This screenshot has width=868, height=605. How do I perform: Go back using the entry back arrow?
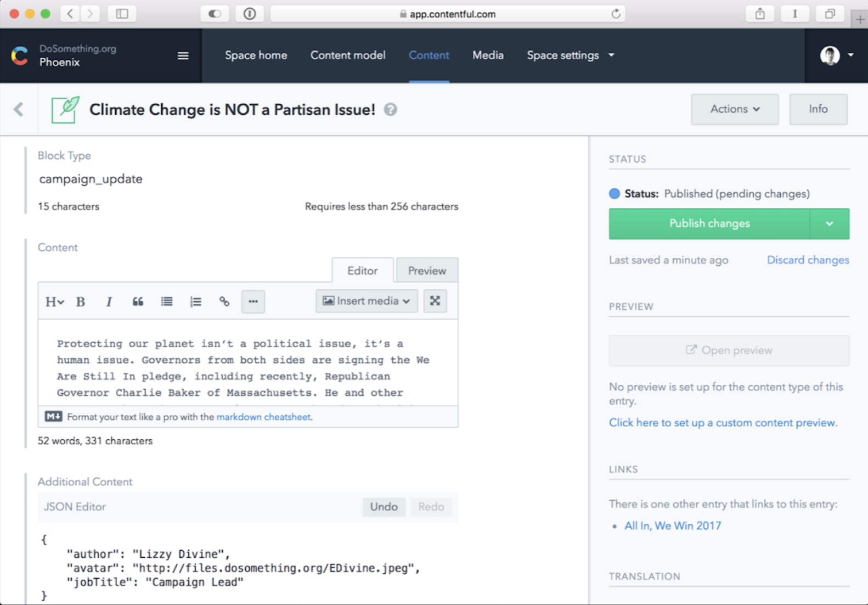[x=19, y=109]
